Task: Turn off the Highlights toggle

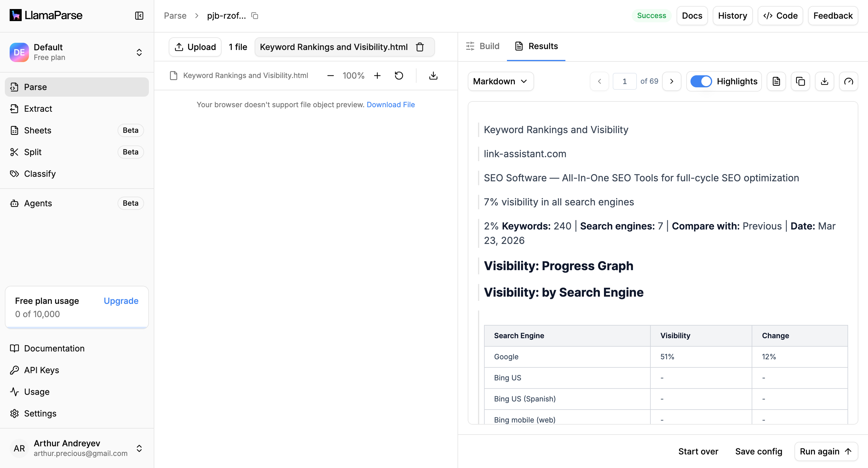Action: click(x=701, y=81)
